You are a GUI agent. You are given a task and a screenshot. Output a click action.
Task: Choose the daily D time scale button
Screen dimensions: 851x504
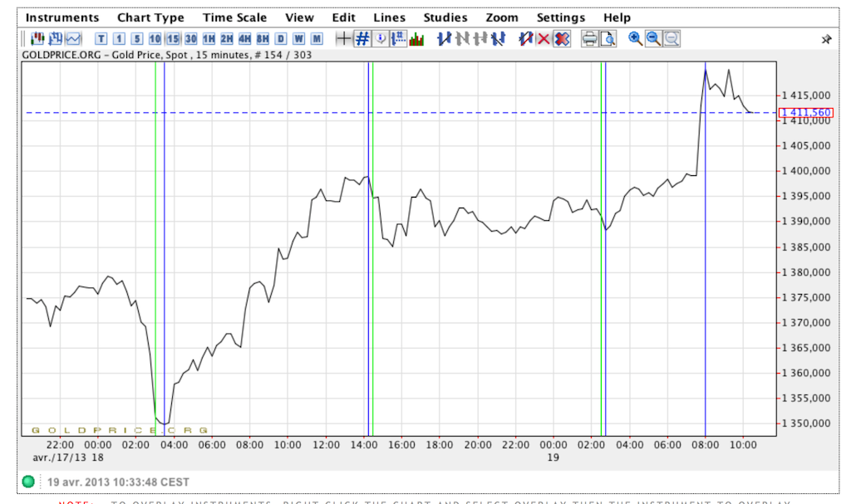coord(281,38)
